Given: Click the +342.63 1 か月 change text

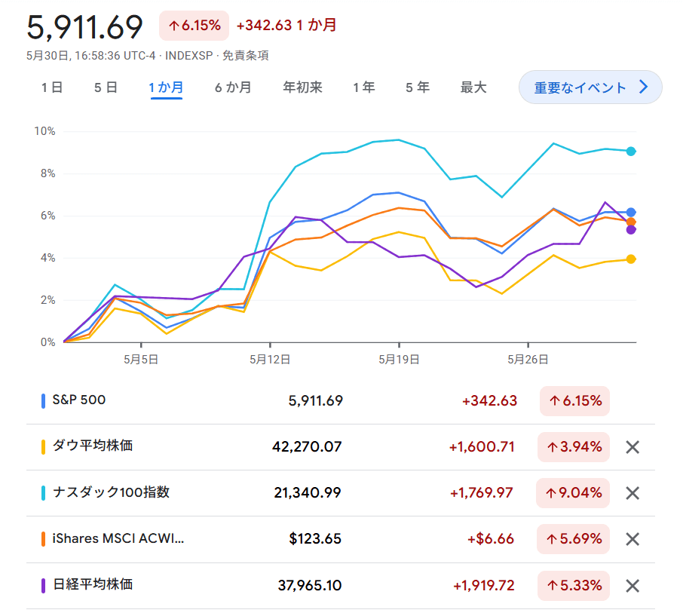Looking at the screenshot, I should click(286, 26).
